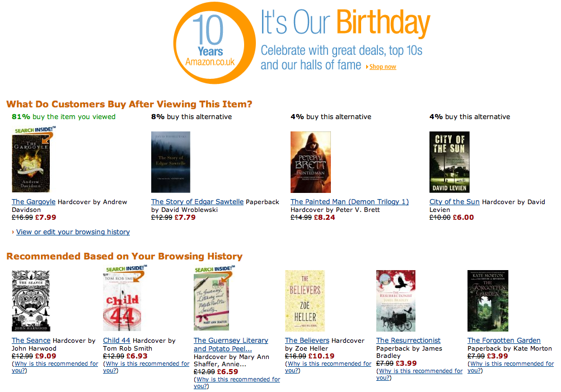Click The Painted Man (Demon Trilogy 1) link
The image size is (561, 392).
349,202
